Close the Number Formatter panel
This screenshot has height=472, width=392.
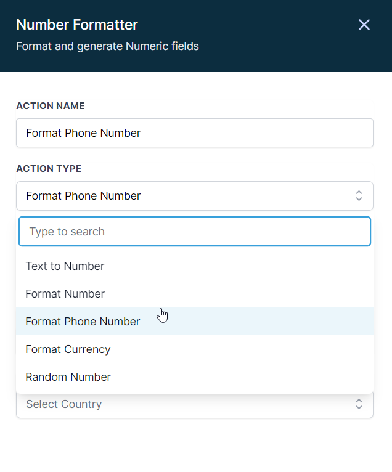[364, 25]
